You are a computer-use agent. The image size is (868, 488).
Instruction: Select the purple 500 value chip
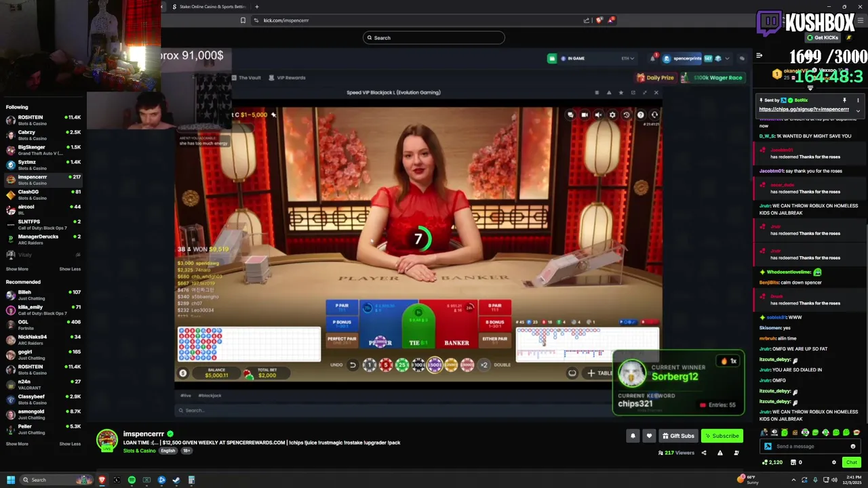click(x=435, y=365)
